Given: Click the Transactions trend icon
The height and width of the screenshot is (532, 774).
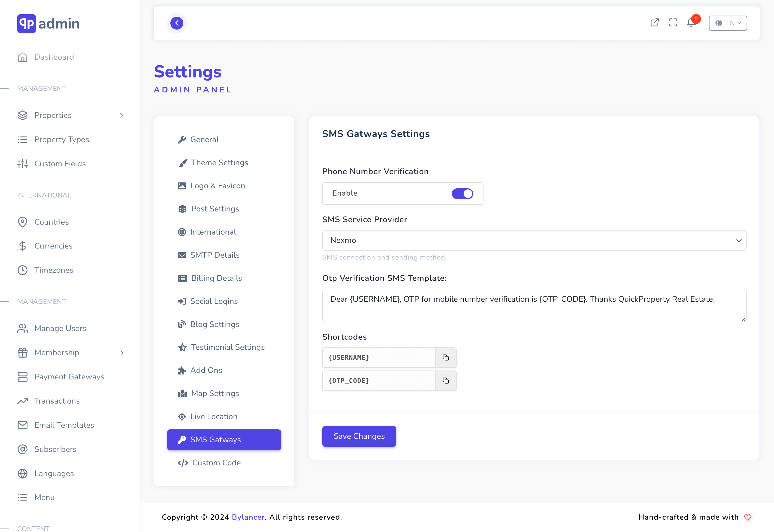Looking at the screenshot, I should tap(22, 401).
